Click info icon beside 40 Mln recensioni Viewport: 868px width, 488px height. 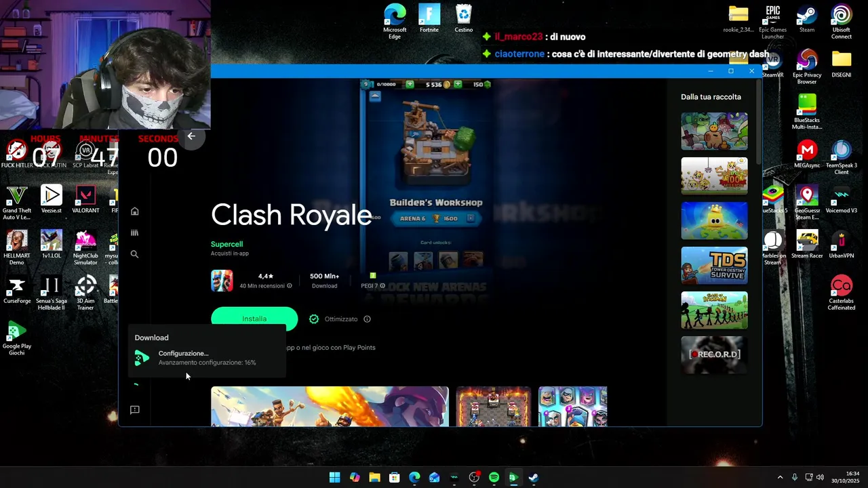tap(290, 286)
